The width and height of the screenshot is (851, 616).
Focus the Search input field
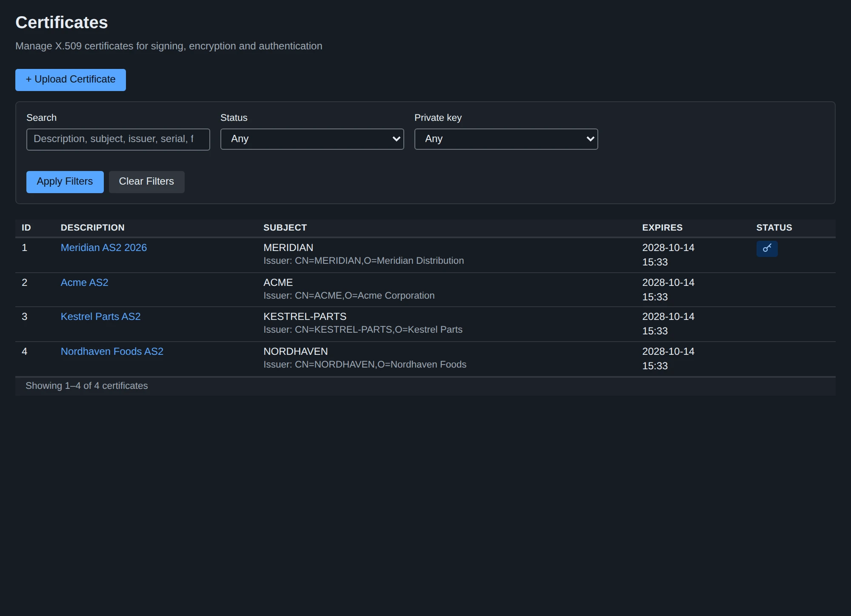tap(118, 139)
